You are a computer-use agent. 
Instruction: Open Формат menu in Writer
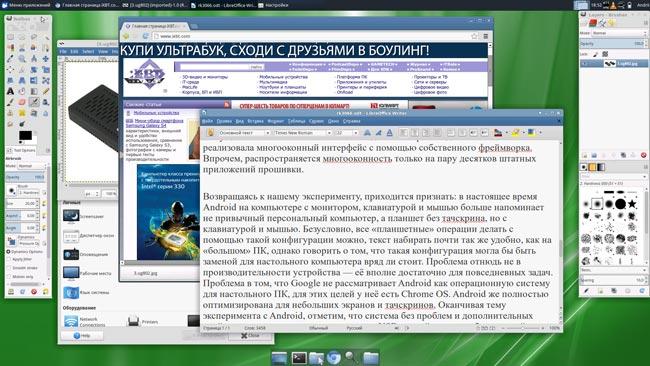[275, 121]
